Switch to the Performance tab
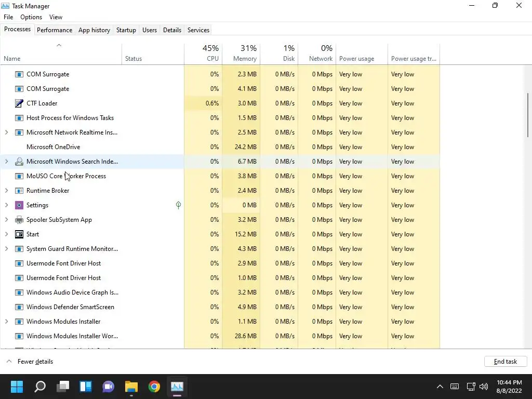This screenshot has width=532, height=399. point(55,30)
